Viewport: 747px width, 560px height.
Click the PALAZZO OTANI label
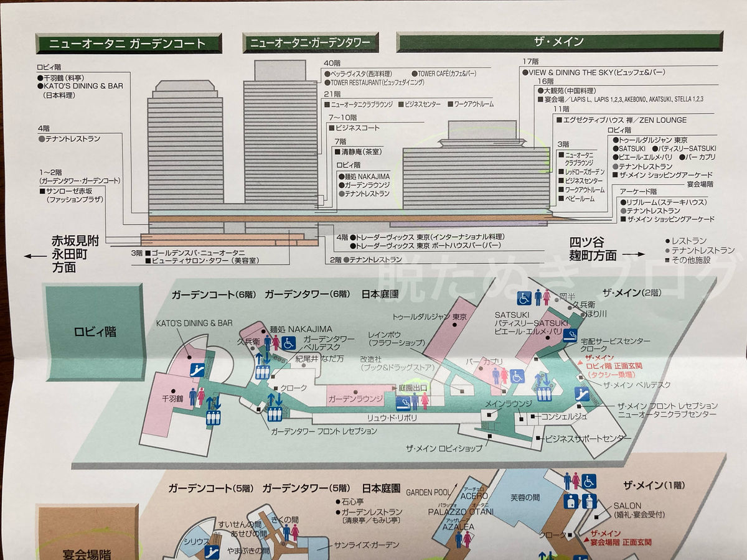461,512
